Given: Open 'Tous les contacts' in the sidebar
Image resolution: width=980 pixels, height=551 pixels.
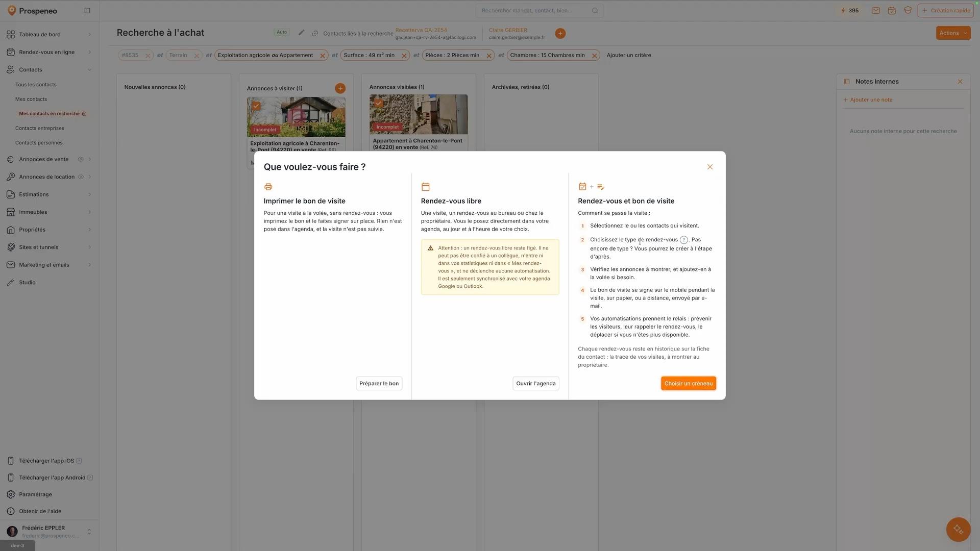Looking at the screenshot, I should click(x=36, y=85).
